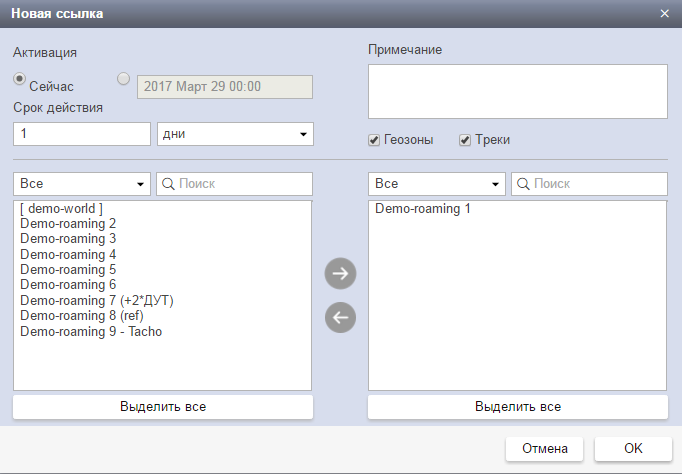
Task: Click the right arrow to add units
Action: pyautogui.click(x=340, y=273)
